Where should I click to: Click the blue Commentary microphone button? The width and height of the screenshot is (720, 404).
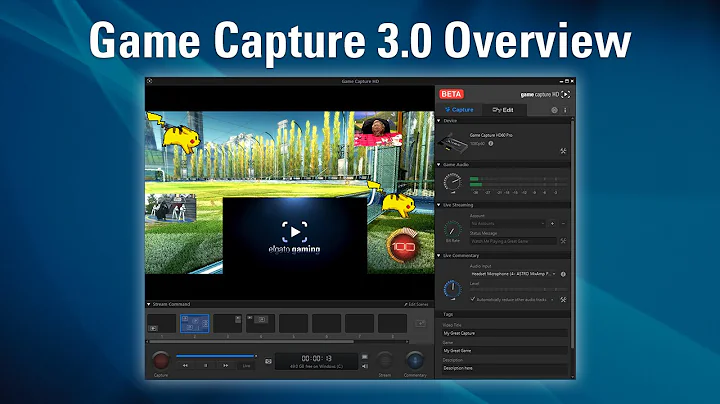click(x=415, y=360)
